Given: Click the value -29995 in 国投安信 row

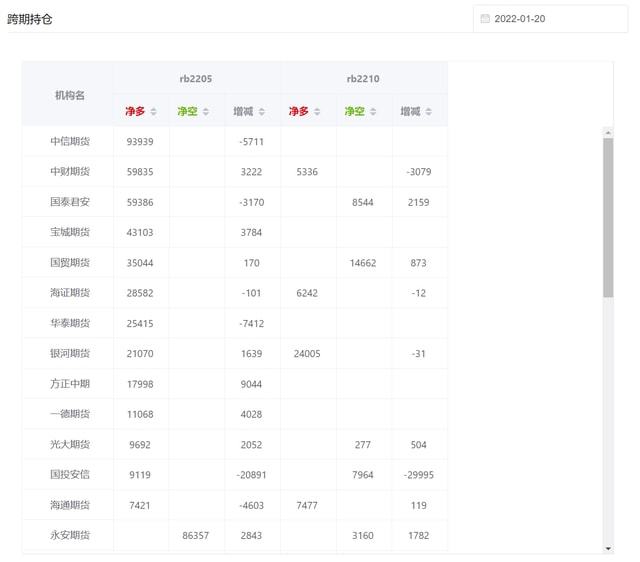Looking at the screenshot, I should 419,475.
